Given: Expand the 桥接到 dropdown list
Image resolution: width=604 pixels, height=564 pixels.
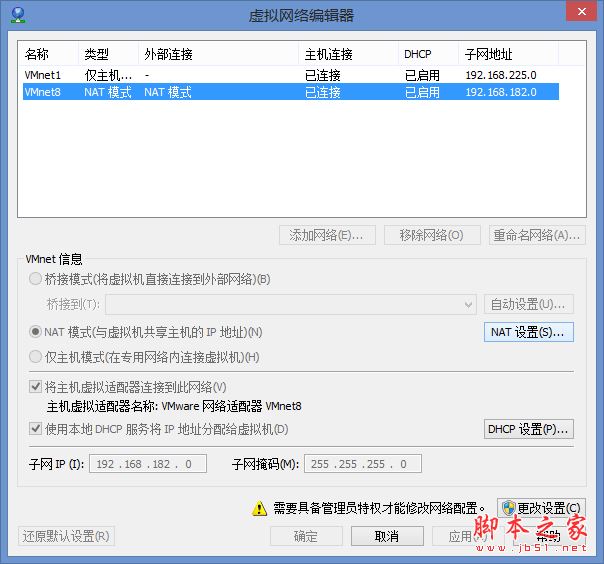Looking at the screenshot, I should [x=469, y=304].
